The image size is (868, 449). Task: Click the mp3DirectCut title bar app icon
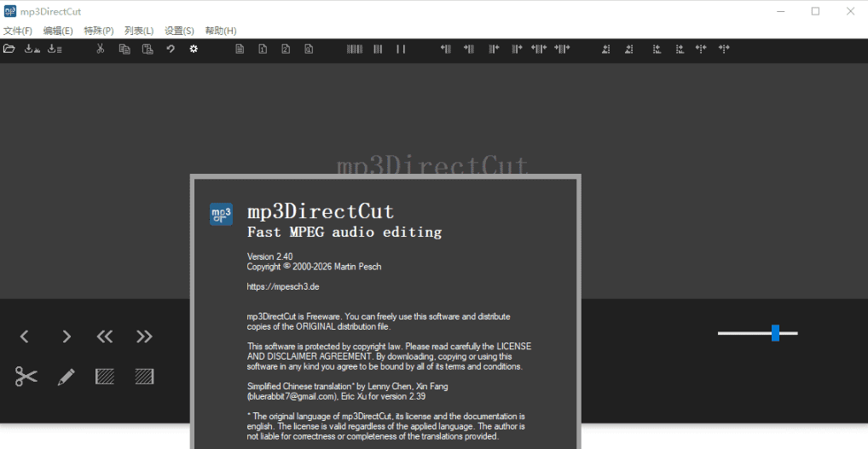pos(10,11)
